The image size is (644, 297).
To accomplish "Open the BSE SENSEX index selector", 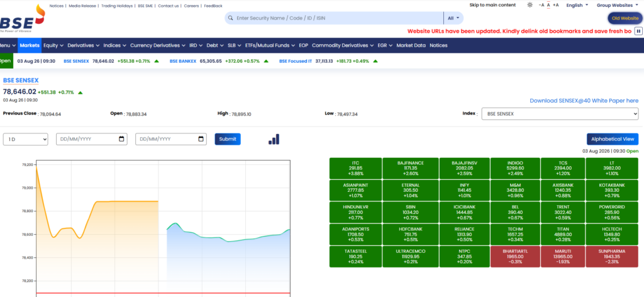I will point(560,113).
